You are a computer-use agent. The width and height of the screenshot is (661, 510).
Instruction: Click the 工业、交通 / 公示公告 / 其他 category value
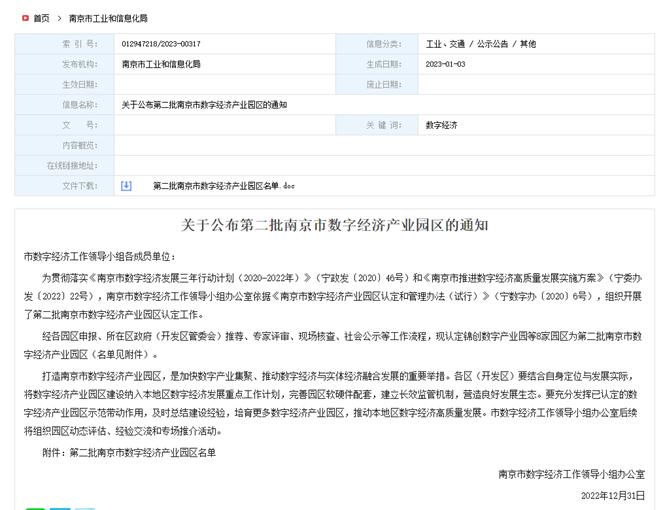click(x=481, y=44)
